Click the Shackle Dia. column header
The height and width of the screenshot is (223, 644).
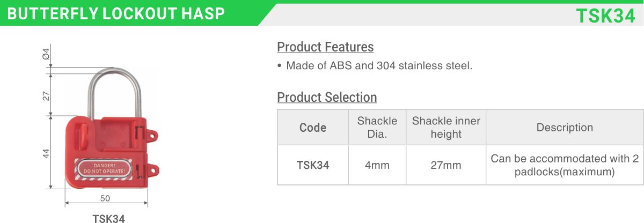(377, 128)
